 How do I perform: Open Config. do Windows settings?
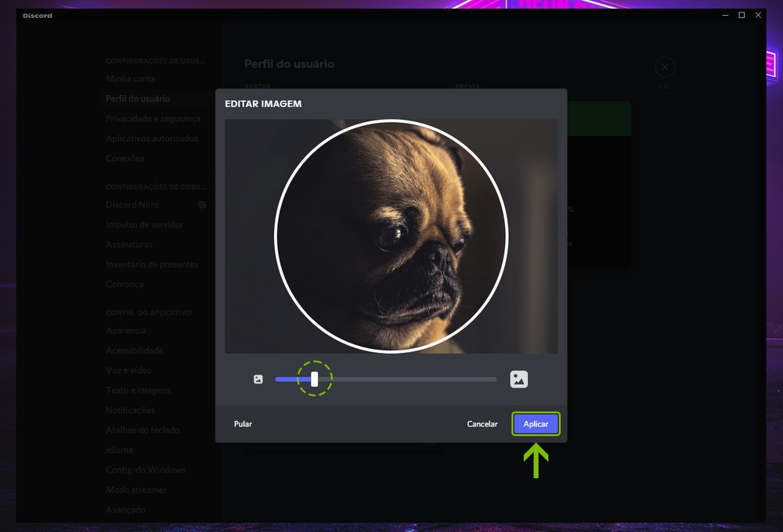point(146,470)
